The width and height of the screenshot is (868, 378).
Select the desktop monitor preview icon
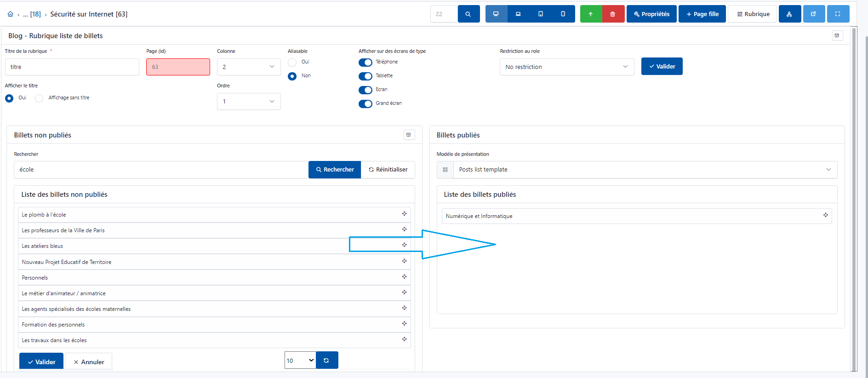tap(496, 14)
